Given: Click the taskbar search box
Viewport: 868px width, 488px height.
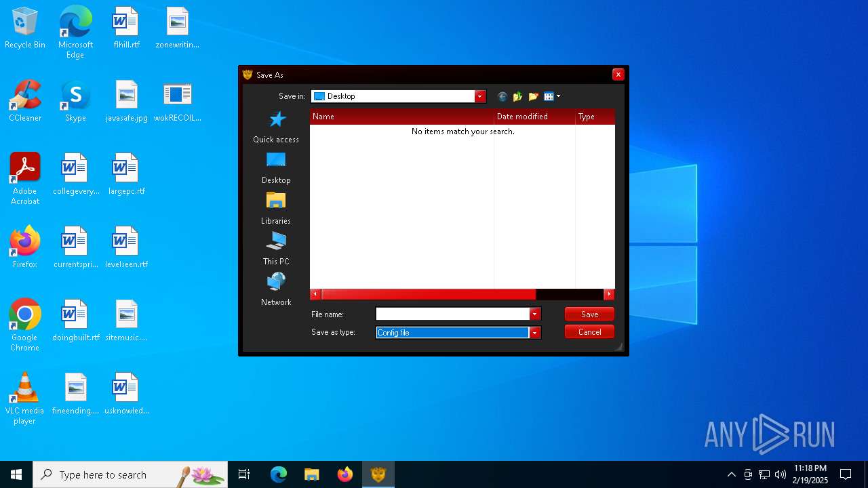Looking at the screenshot, I should pyautogui.click(x=130, y=474).
